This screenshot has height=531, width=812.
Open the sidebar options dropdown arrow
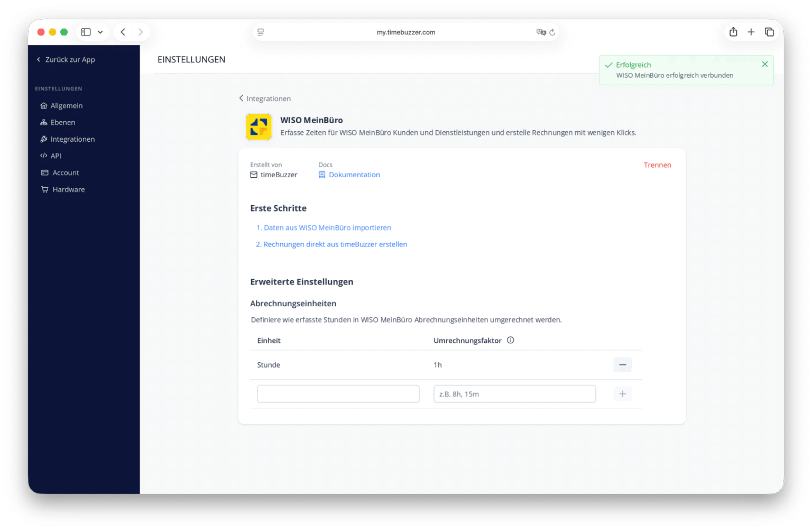click(100, 32)
